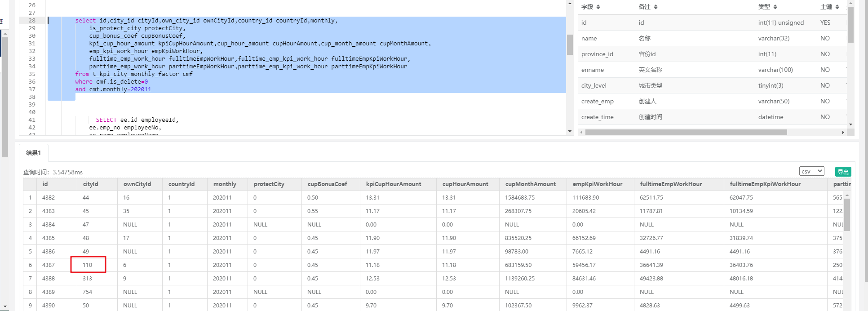Select the city_level field row

pyautogui.click(x=712, y=85)
